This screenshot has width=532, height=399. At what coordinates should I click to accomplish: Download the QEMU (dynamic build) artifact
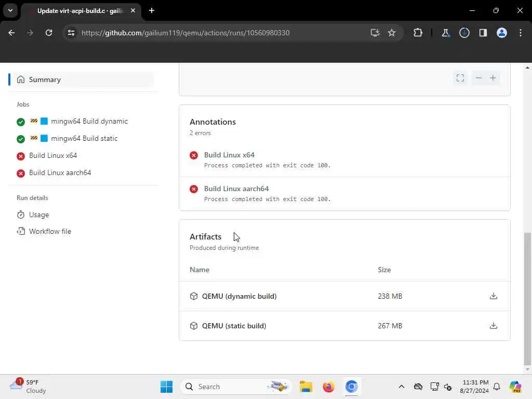click(494, 296)
